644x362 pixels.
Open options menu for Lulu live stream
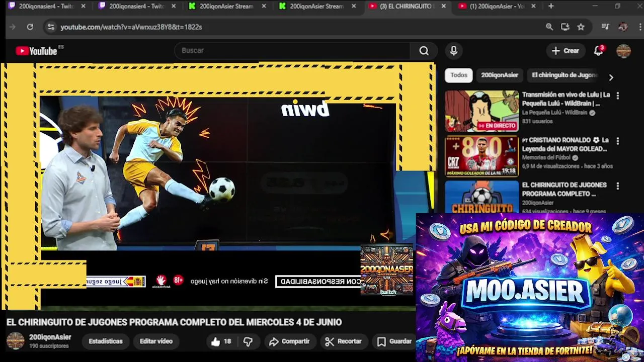point(617,96)
